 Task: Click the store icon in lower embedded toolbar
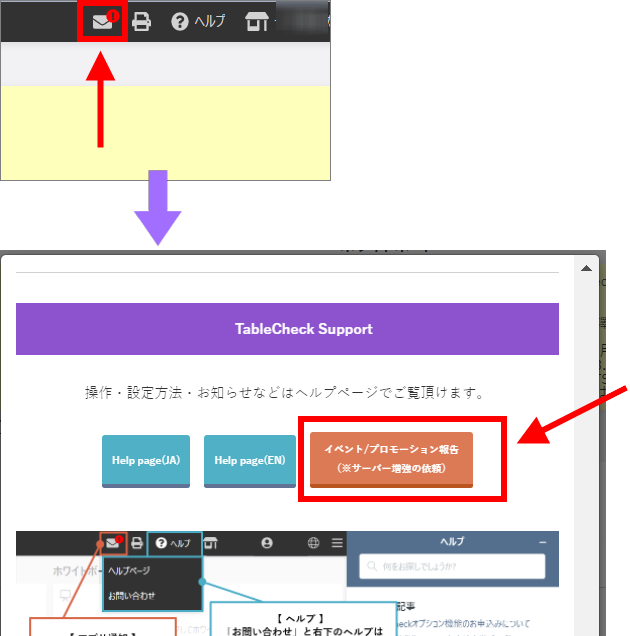coord(211,543)
